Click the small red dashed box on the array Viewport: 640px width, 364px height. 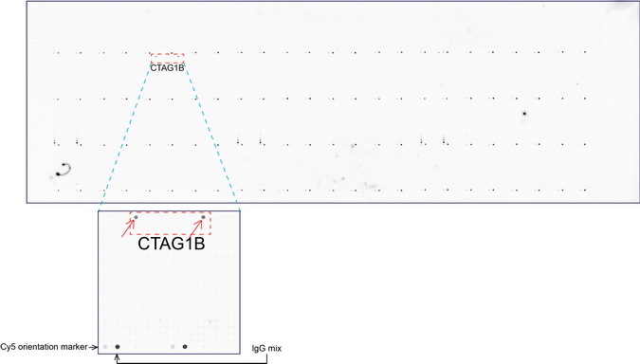click(167, 59)
